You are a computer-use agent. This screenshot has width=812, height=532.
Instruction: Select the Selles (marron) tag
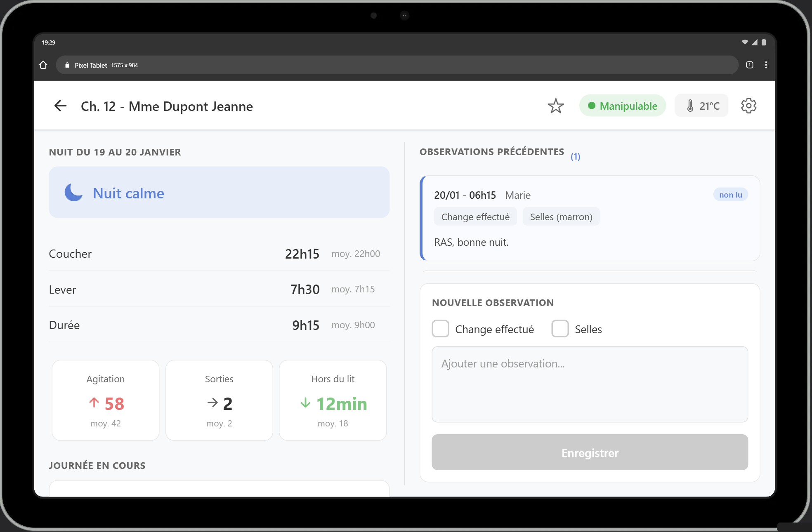coord(561,217)
